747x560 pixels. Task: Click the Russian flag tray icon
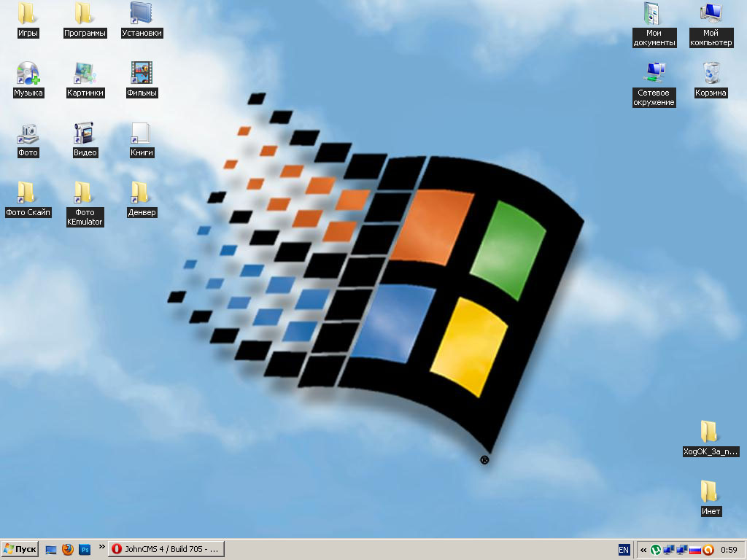[x=695, y=550]
